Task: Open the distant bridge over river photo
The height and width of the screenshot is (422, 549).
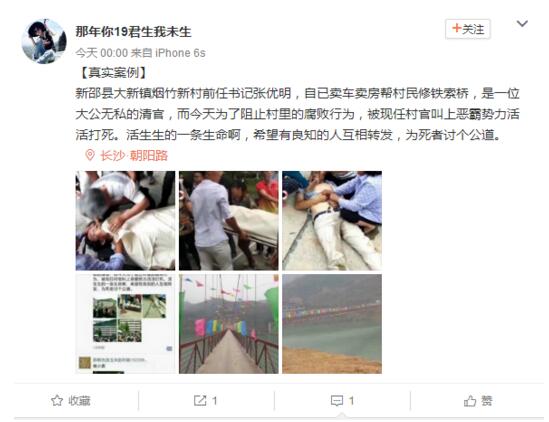Action: (x=332, y=324)
